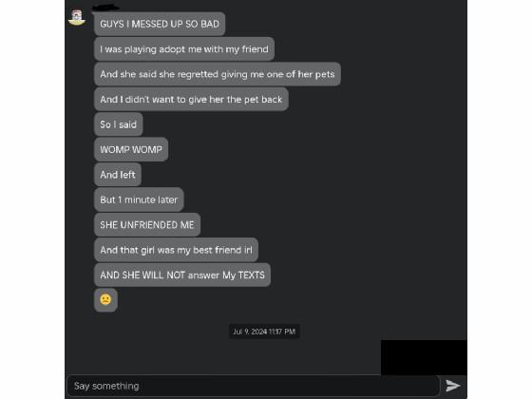Select the 'didn't want to give her the pet back' bubble

(x=191, y=99)
